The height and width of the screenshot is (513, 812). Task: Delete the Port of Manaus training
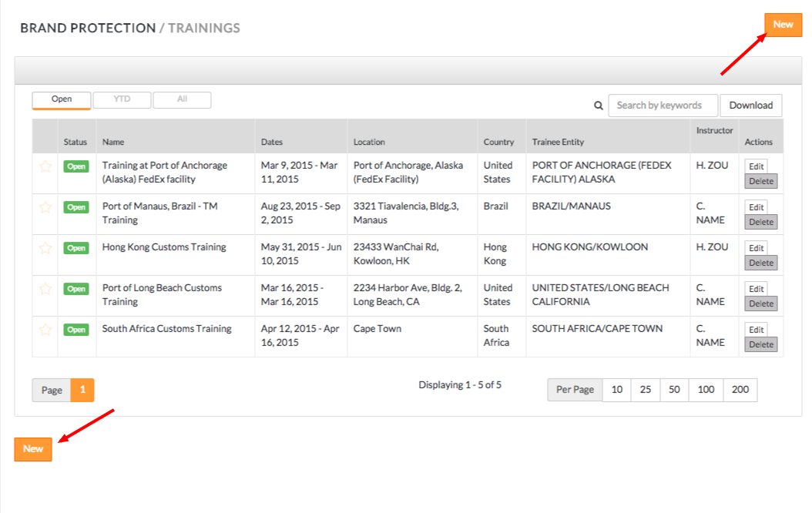pos(760,222)
